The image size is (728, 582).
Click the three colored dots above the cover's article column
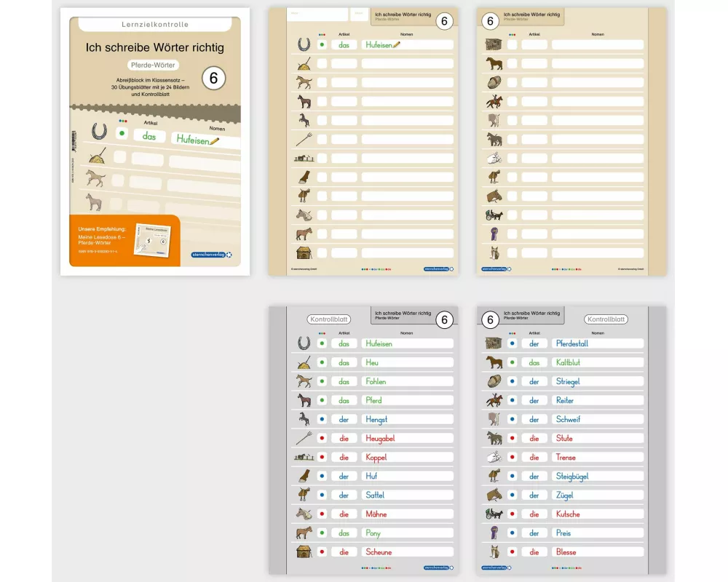coord(122,121)
